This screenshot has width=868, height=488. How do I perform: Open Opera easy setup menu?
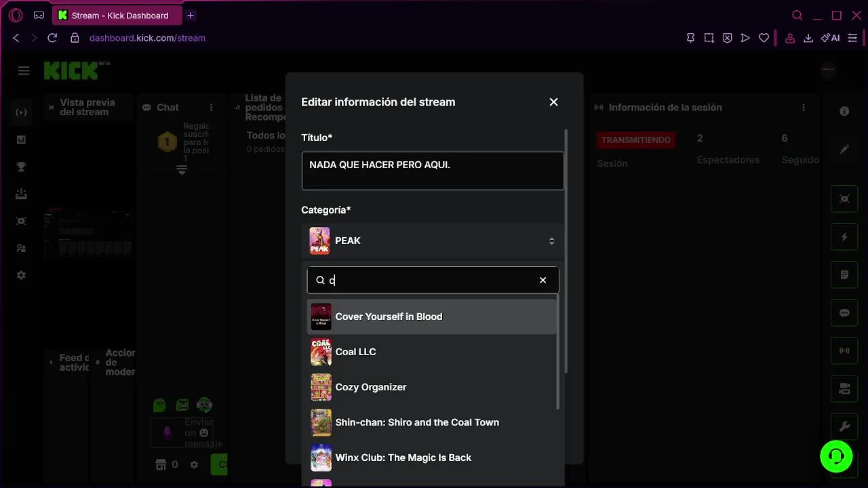tap(853, 38)
